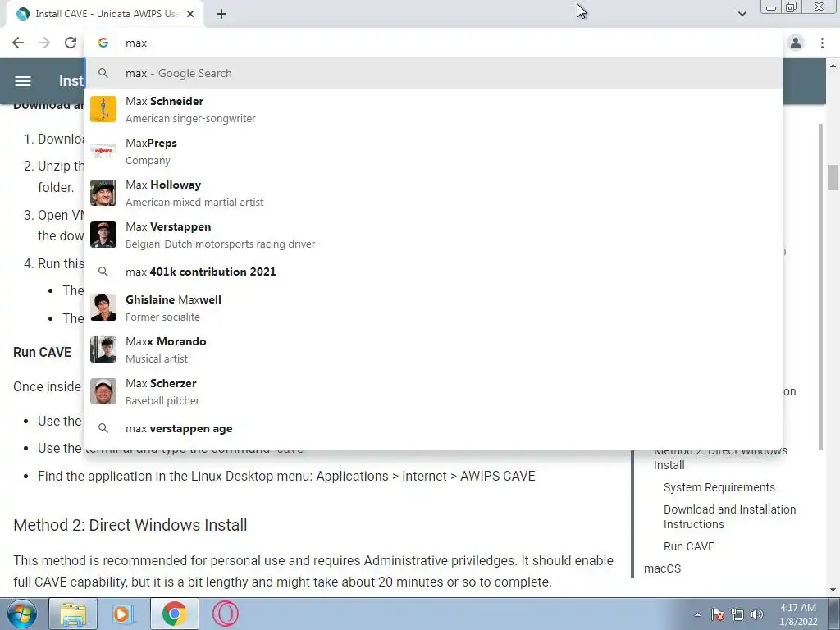The image size is (840, 630).
Task: Choose the Max Verstappen suggestion
Action: [433, 235]
